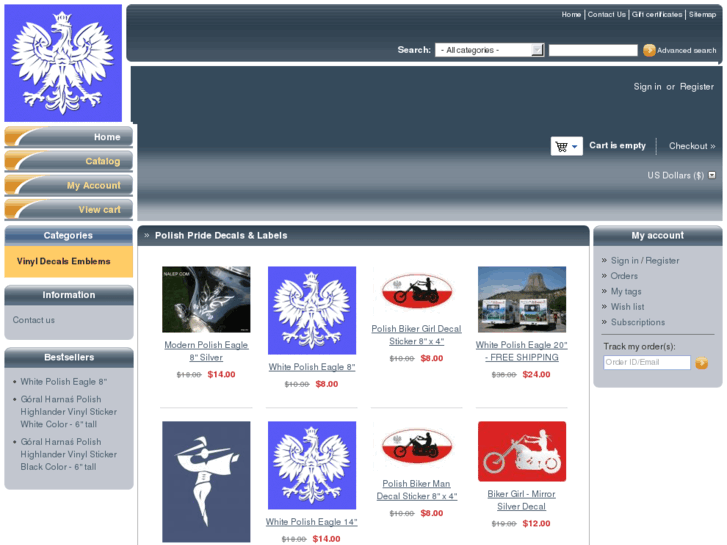Click the Modern Polish Eagle 8" Silver thumbnail
The width and height of the screenshot is (727, 545).
tap(206, 299)
